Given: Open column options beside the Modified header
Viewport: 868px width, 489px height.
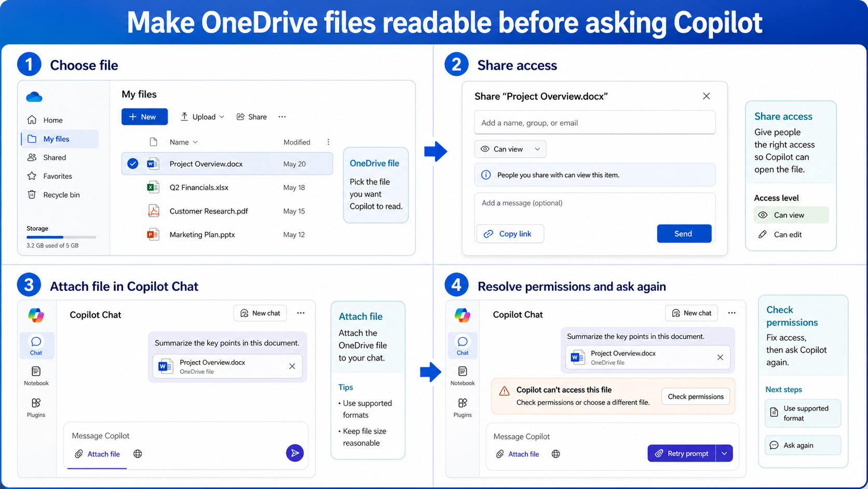Looking at the screenshot, I should tap(328, 142).
